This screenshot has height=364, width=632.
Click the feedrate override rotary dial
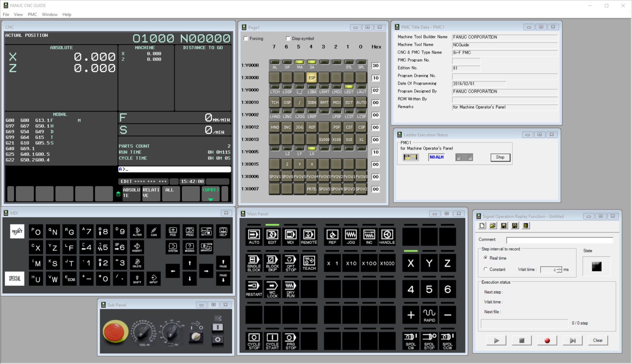pos(143,332)
